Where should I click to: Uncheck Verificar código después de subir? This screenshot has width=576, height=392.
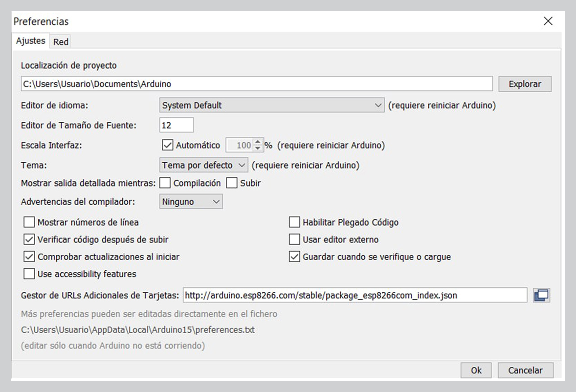(29, 240)
